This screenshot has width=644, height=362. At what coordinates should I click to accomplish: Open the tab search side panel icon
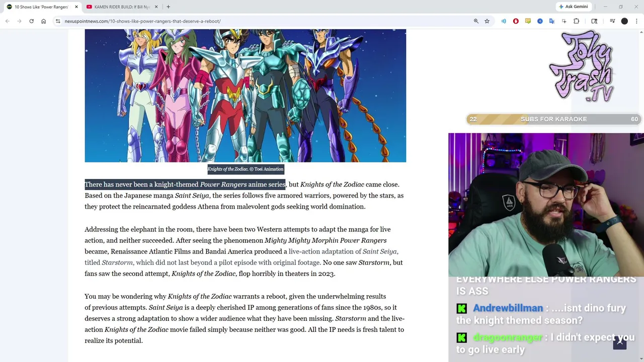pyautogui.click(x=594, y=21)
